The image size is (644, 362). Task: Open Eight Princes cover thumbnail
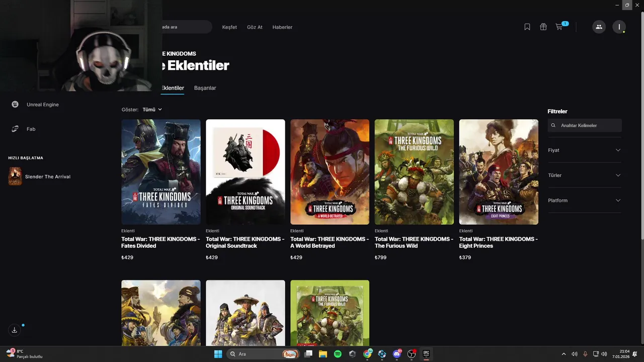point(499,172)
